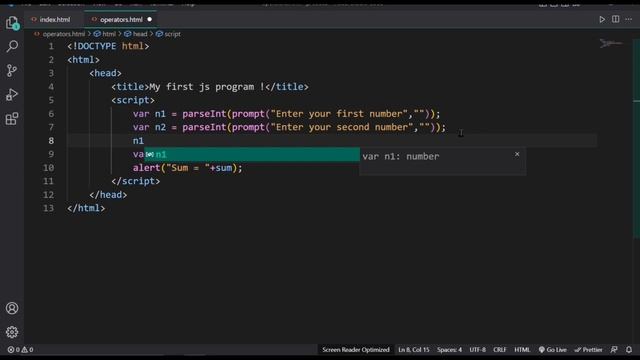Open the editor More Actions ellipsis
The image size is (640, 360).
tap(629, 19)
